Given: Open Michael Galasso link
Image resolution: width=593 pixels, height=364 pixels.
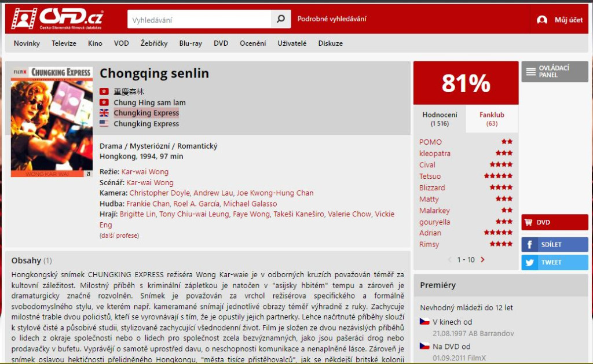Looking at the screenshot, I should tap(250, 204).
